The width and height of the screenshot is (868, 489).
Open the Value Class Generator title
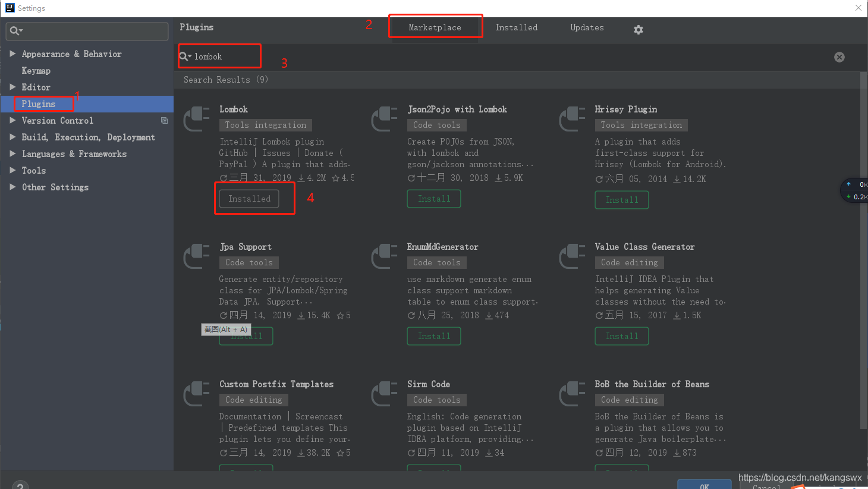[x=644, y=247]
